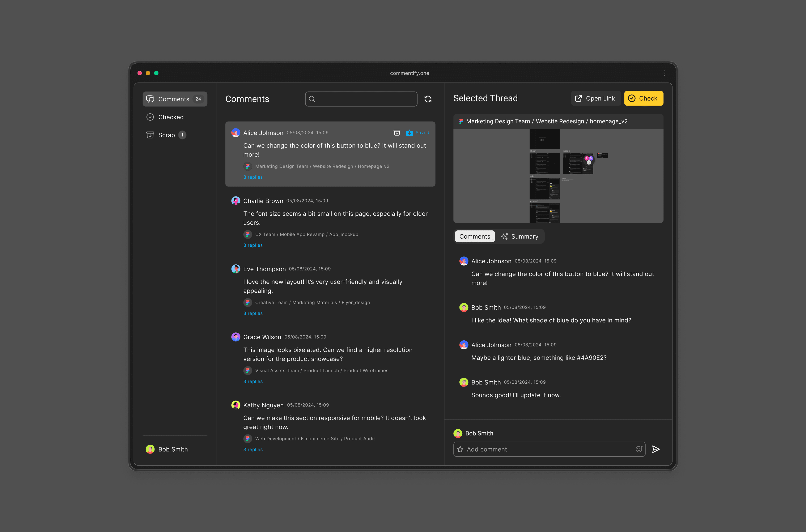Screen dimensions: 806x532
Task: Click the Open Link button
Action: click(596, 98)
